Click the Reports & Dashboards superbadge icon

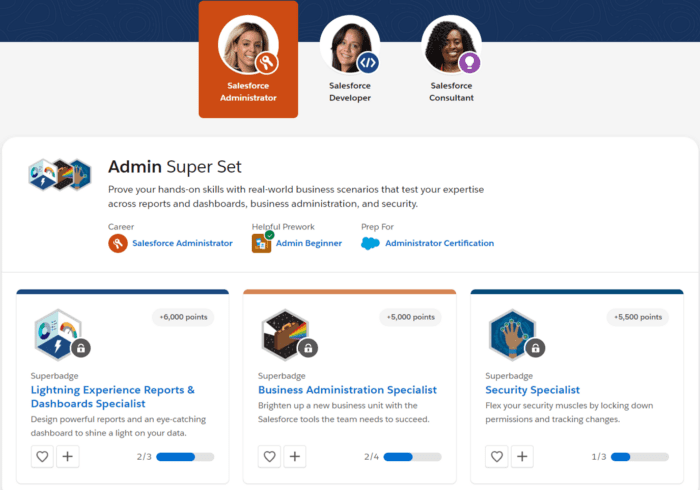(x=57, y=335)
